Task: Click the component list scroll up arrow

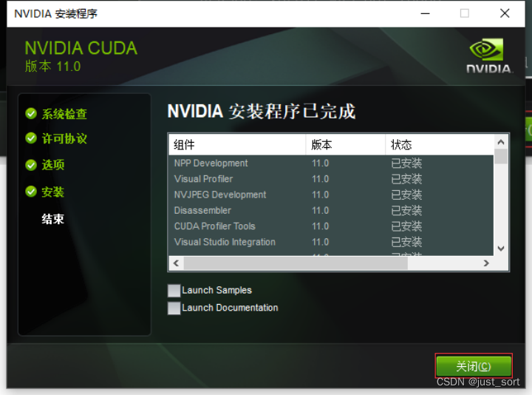Action: click(x=501, y=142)
